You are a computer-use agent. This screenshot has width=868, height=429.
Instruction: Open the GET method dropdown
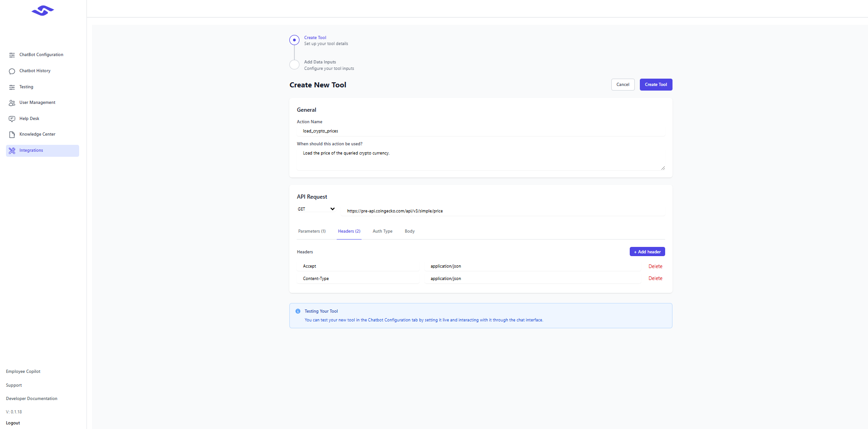(316, 209)
